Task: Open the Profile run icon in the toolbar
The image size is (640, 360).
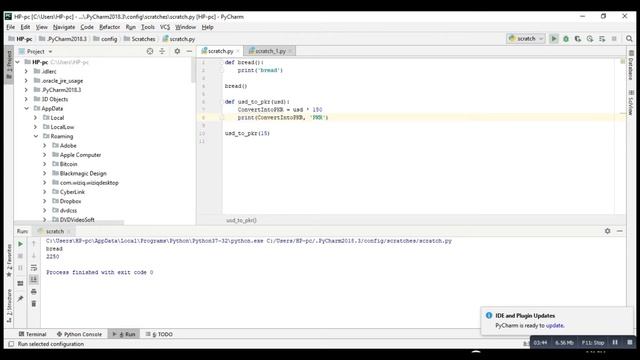Action: (x=590, y=39)
